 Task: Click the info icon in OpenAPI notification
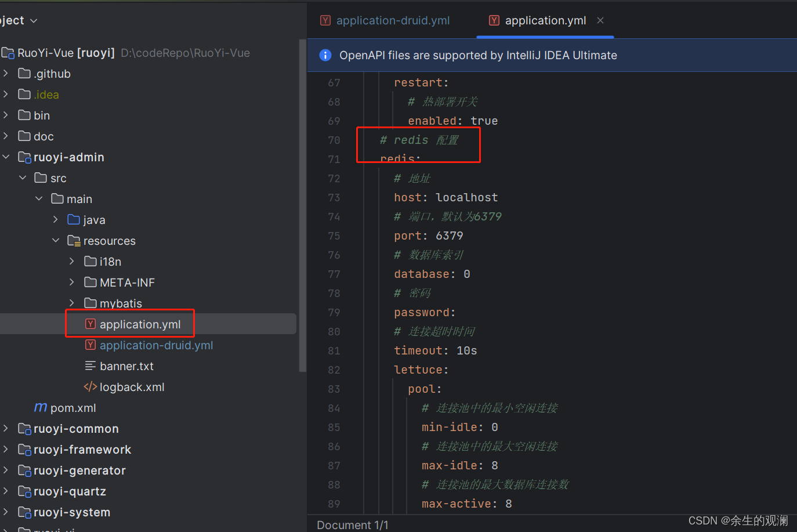[325, 55]
